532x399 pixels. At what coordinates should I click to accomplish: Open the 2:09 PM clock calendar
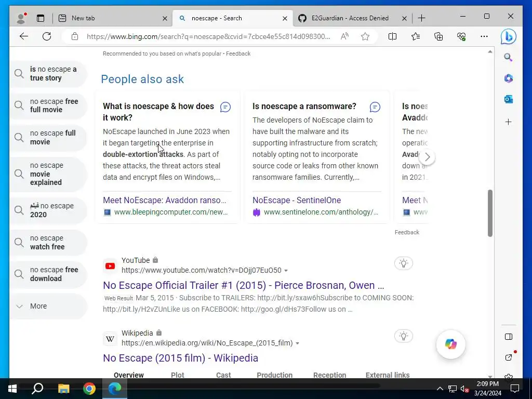click(487, 389)
